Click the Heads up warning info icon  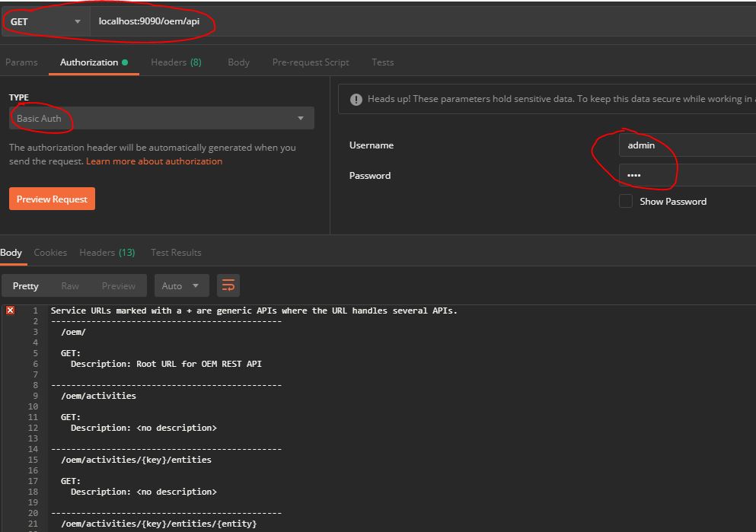(x=355, y=98)
